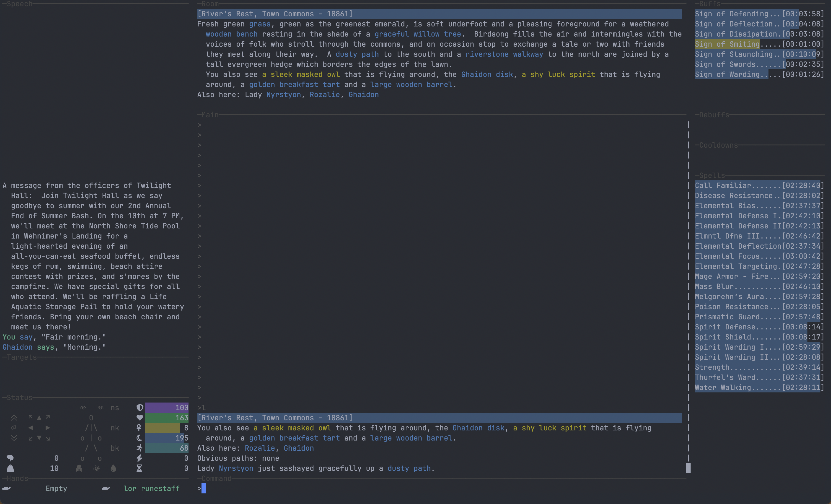Click the east compass arrow

click(x=48, y=428)
